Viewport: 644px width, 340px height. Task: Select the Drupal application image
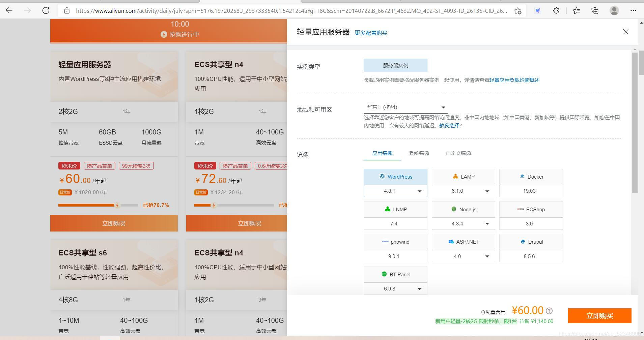point(531,242)
